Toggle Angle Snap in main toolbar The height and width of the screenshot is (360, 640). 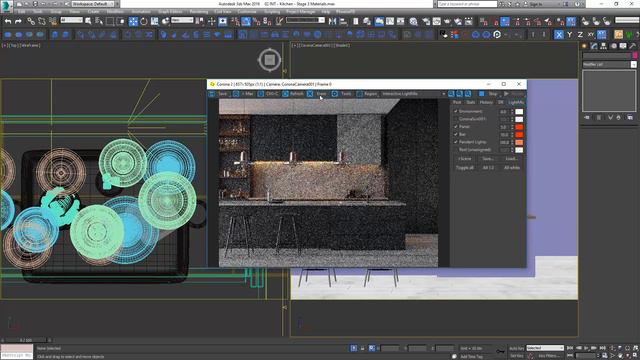pyautogui.click(x=246, y=21)
